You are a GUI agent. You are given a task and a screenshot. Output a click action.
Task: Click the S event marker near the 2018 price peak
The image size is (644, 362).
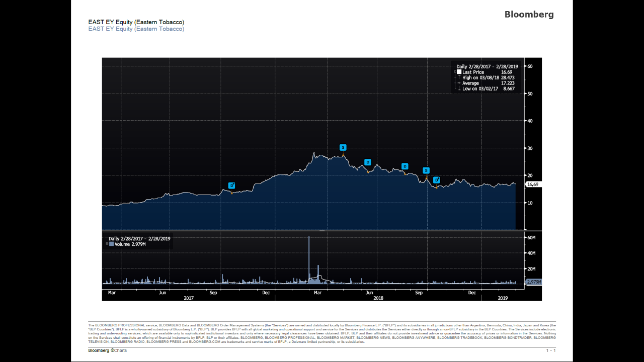(343, 147)
